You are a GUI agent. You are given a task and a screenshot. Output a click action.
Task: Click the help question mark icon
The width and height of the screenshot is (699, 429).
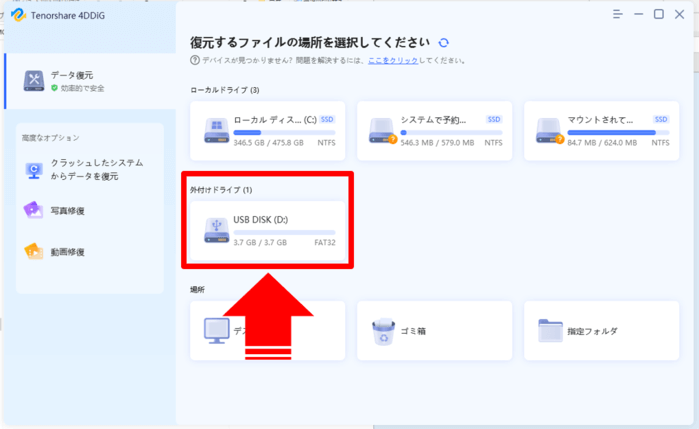195,60
